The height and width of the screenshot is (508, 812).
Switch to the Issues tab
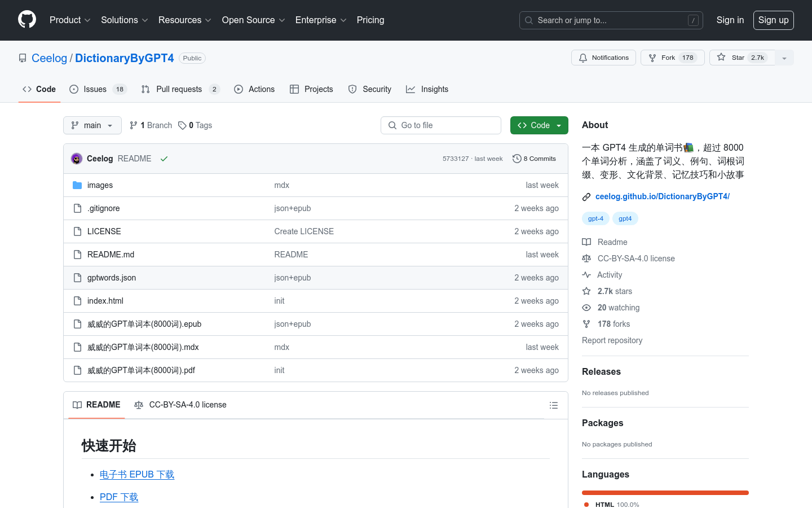(x=98, y=89)
